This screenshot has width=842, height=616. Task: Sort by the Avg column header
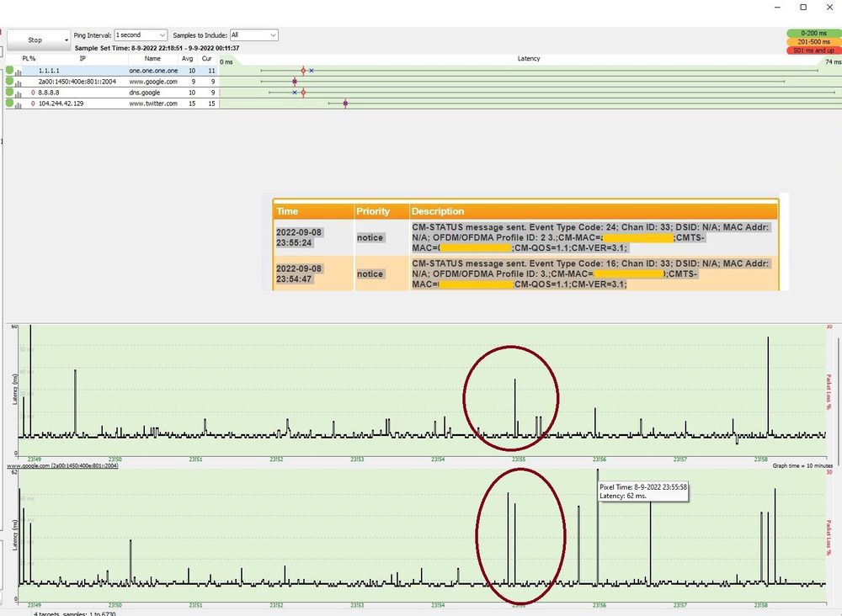coord(188,59)
